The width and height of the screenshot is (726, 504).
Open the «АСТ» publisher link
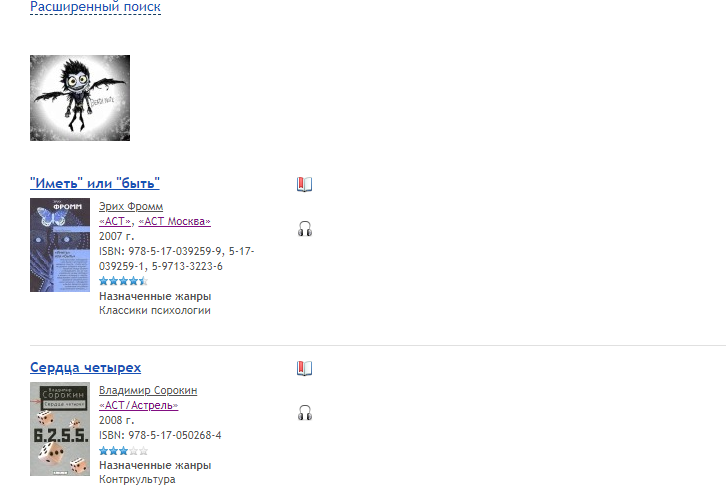[x=115, y=221]
